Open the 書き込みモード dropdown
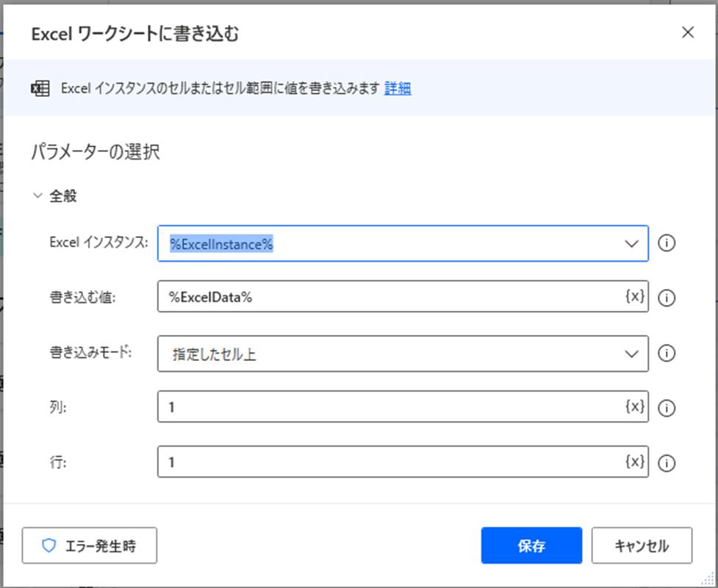Screen dimensions: 718x588 [403, 354]
